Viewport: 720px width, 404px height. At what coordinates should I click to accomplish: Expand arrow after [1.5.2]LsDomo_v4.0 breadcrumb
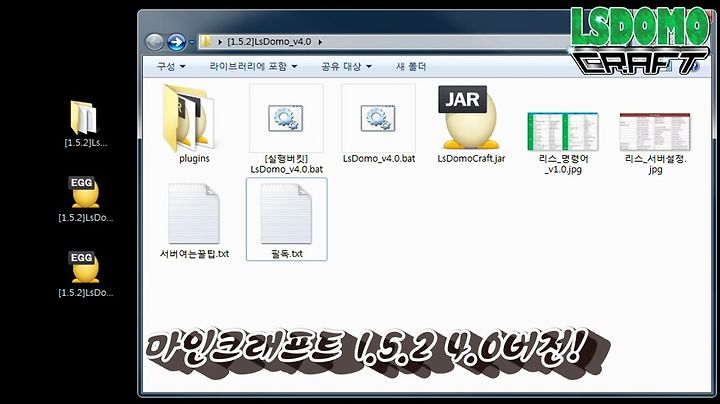pyautogui.click(x=320, y=42)
